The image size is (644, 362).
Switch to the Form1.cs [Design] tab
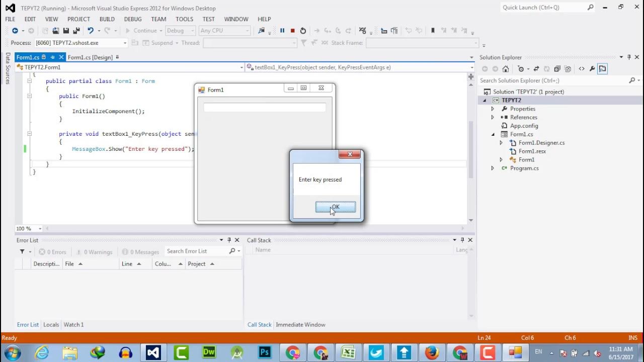click(90, 57)
